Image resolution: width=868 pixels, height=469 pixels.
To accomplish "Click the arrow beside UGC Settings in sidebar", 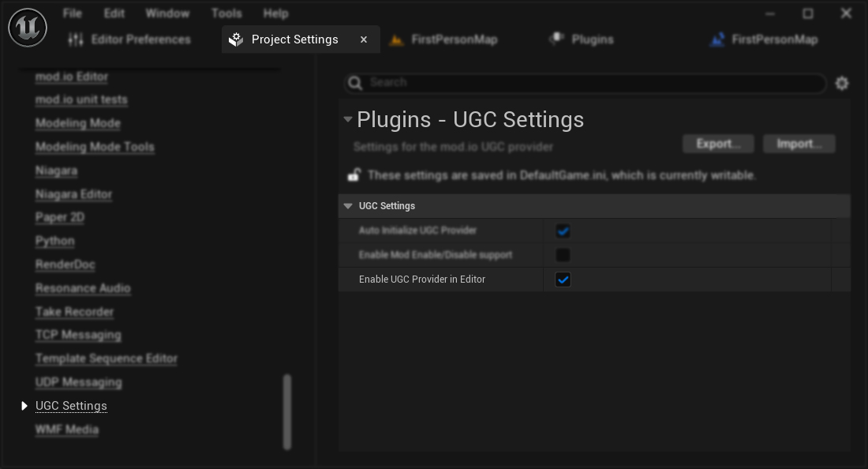I will (24, 406).
